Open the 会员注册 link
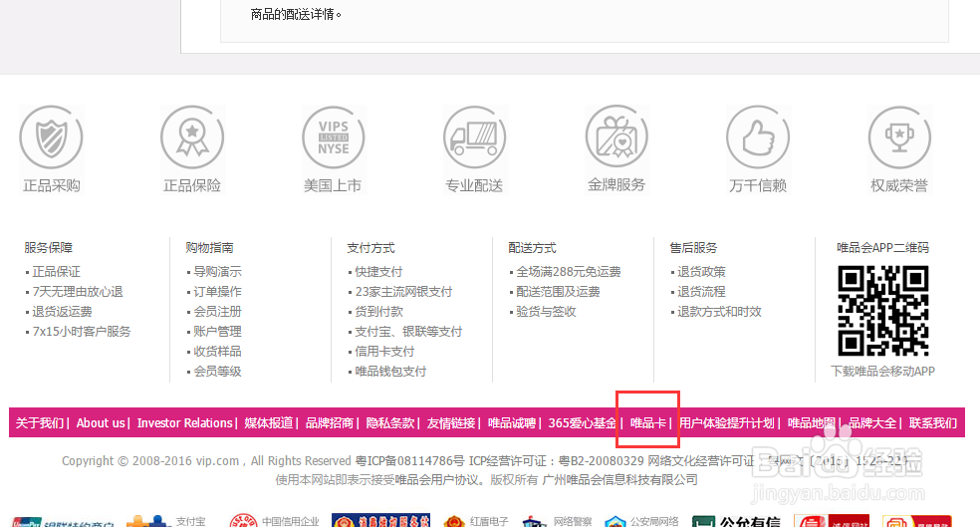980x527 pixels. pos(217,312)
